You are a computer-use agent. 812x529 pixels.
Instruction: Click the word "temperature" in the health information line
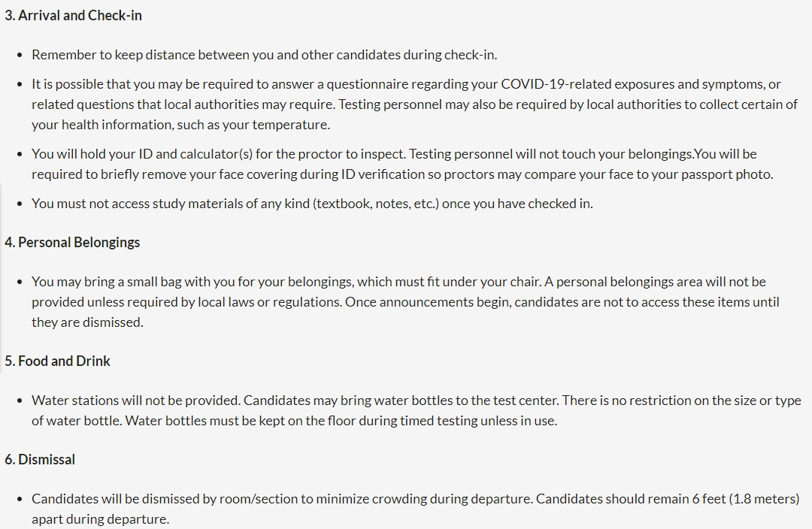click(x=292, y=125)
